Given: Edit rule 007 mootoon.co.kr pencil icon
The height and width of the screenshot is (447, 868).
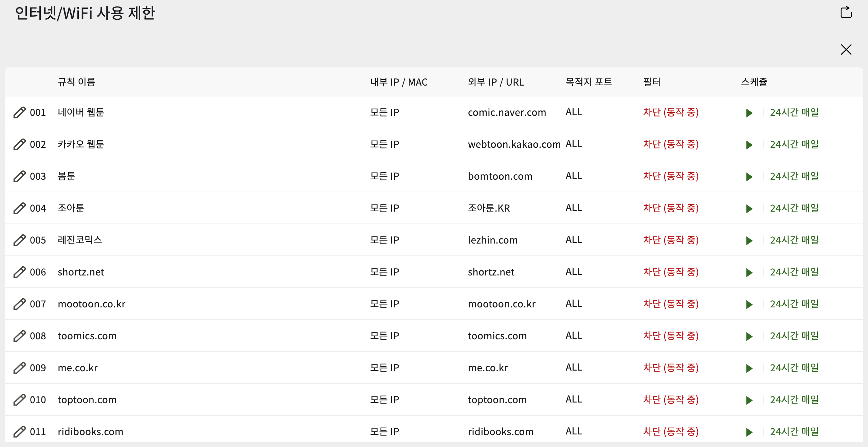Looking at the screenshot, I should [20, 304].
